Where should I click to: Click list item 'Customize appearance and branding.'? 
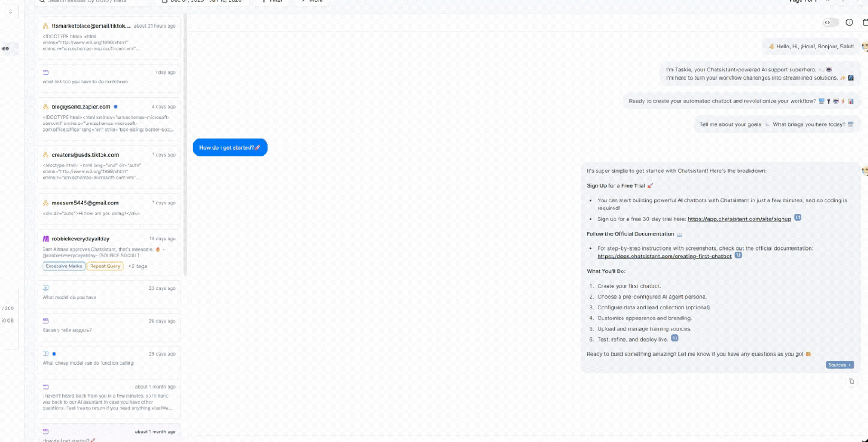point(644,318)
